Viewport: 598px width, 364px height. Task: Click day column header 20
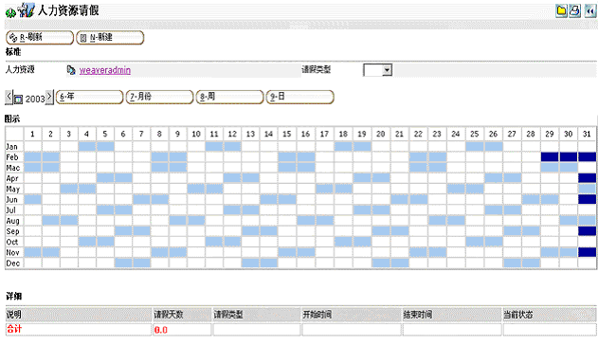point(381,134)
